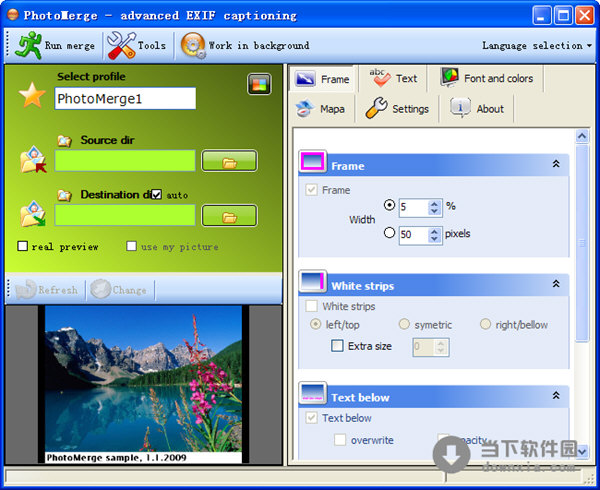This screenshot has height=490, width=600.
Task: Click the star icon beside Select profile
Action: pos(32,94)
